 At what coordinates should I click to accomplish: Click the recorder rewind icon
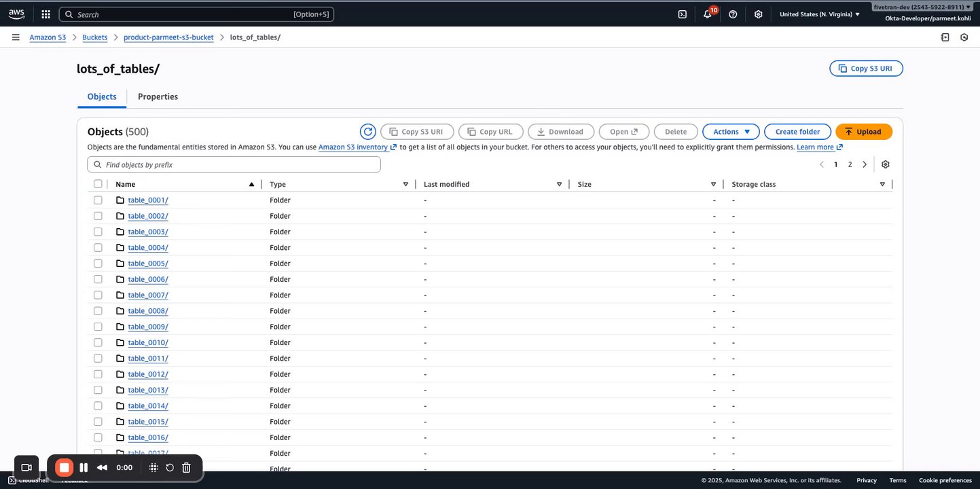(102, 467)
